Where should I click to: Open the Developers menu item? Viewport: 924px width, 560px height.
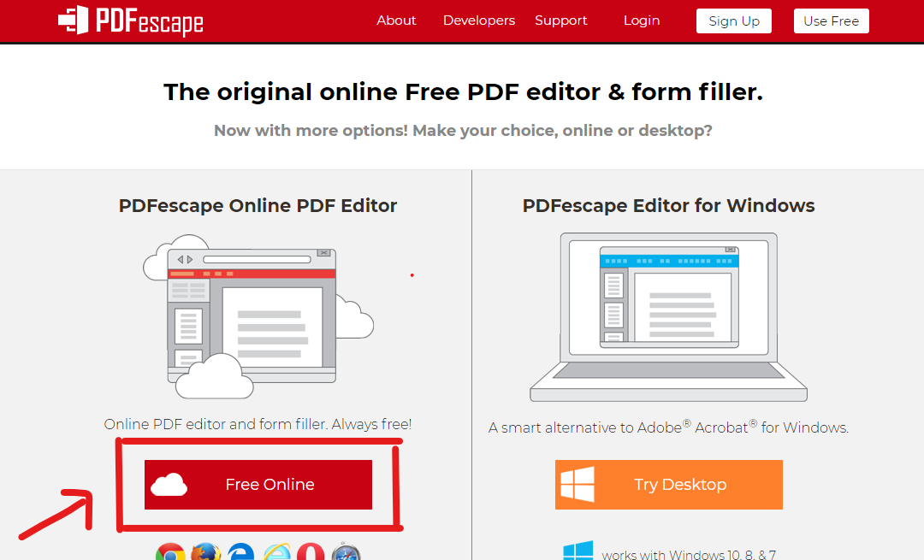[478, 21]
